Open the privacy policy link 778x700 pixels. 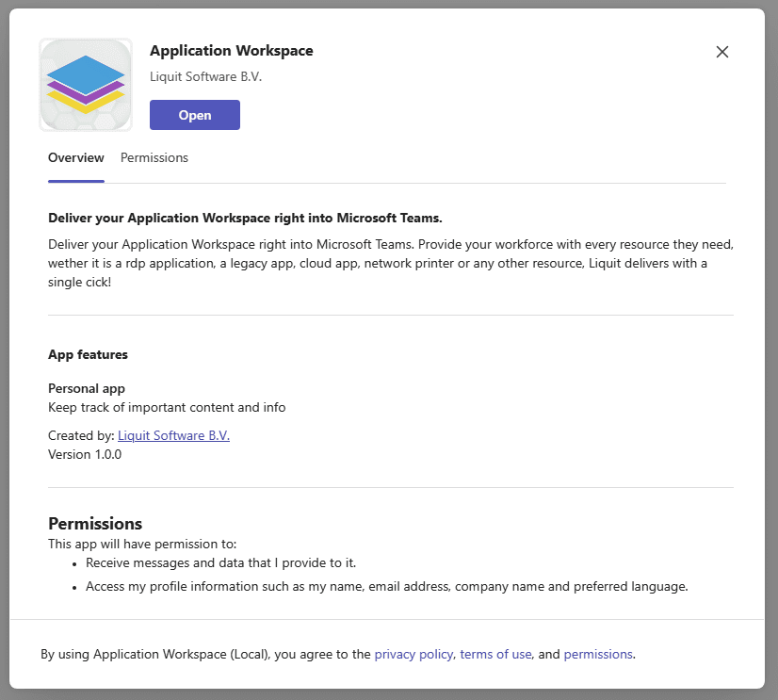[413, 654]
